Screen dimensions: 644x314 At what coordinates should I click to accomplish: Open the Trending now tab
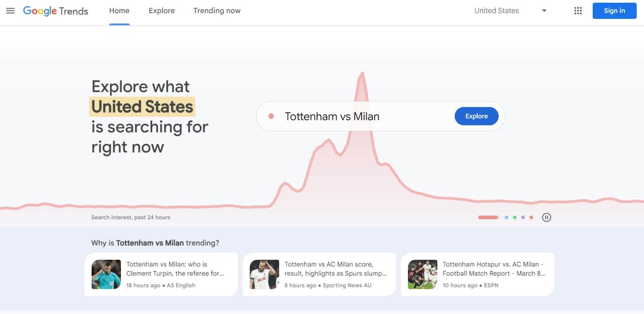pyautogui.click(x=217, y=11)
